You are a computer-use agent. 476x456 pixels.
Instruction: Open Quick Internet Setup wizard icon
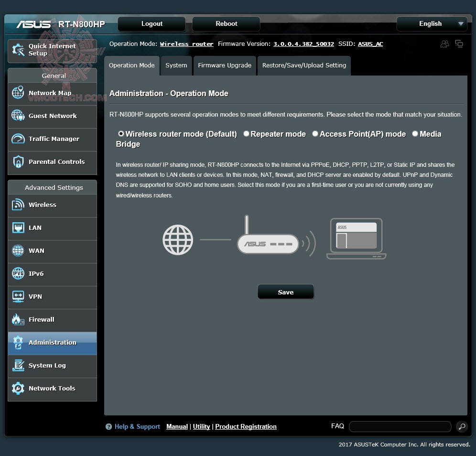(x=18, y=50)
